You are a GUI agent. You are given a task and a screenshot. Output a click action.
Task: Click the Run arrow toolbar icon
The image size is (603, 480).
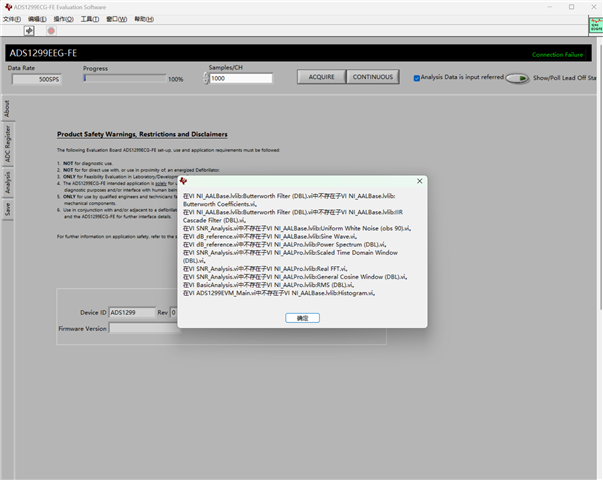tap(29, 31)
